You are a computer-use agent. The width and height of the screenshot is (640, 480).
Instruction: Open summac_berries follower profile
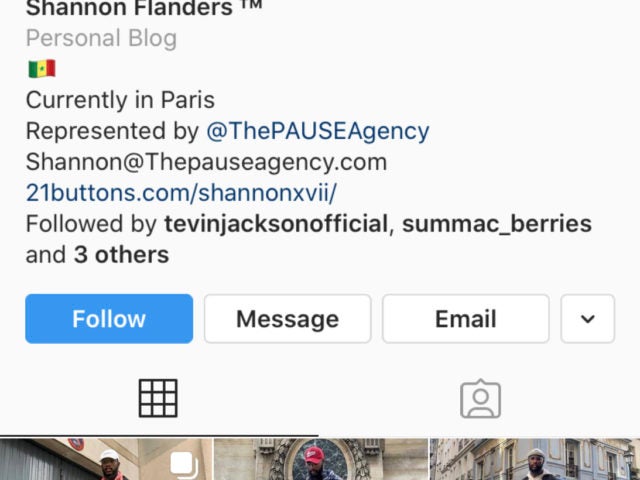(x=497, y=224)
